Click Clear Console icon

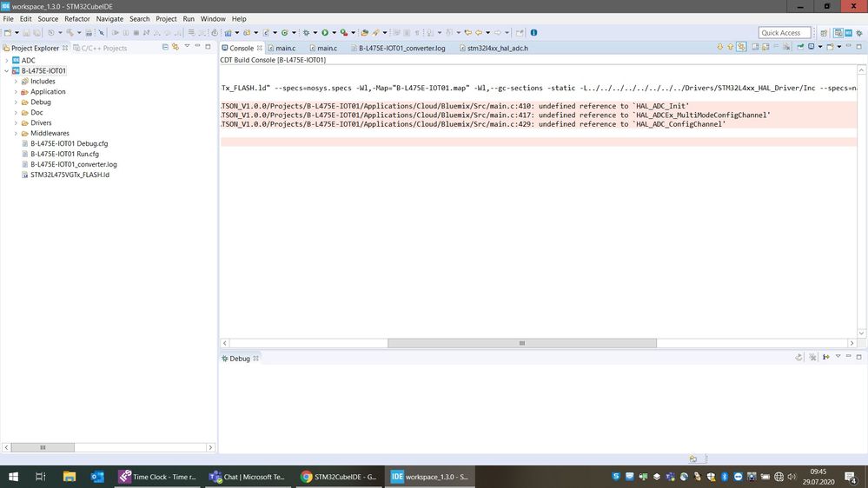(786, 47)
